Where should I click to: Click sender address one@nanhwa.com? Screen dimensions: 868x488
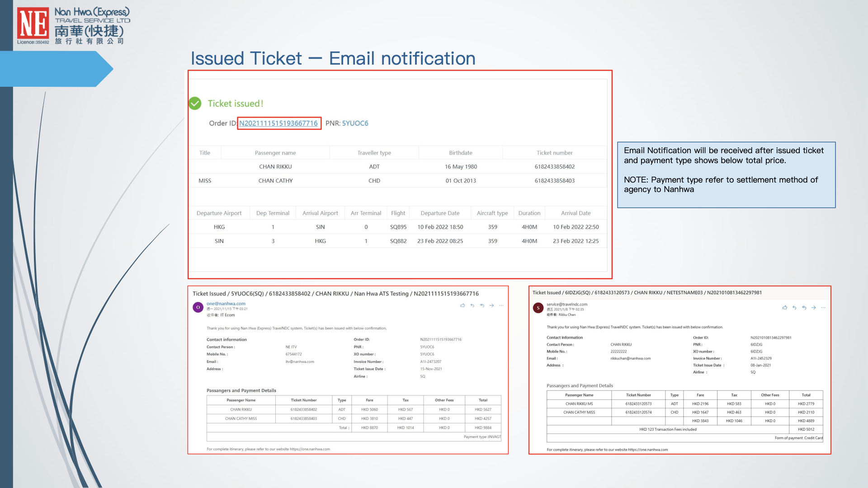[x=226, y=304]
